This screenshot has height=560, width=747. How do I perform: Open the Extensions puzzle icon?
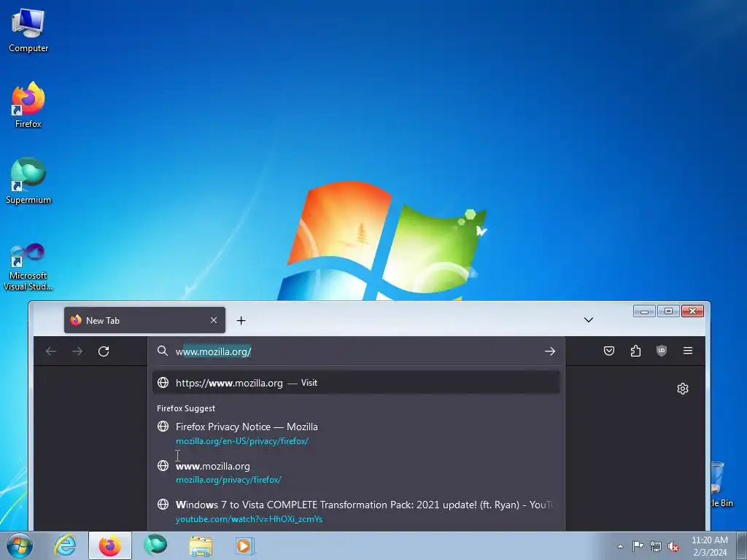point(635,351)
